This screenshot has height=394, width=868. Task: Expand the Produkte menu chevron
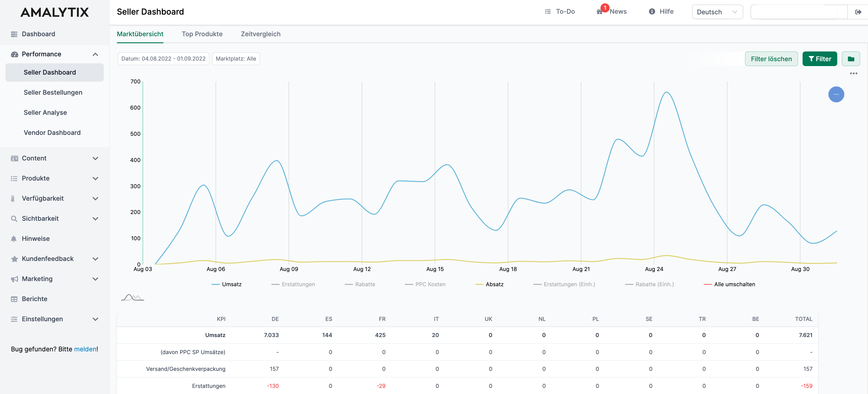(x=95, y=179)
